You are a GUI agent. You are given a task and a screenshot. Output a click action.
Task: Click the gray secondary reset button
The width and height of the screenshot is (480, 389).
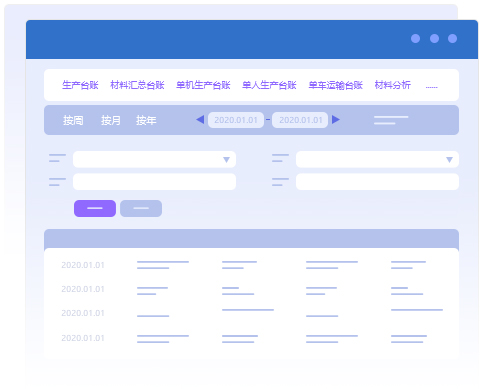pyautogui.click(x=141, y=208)
